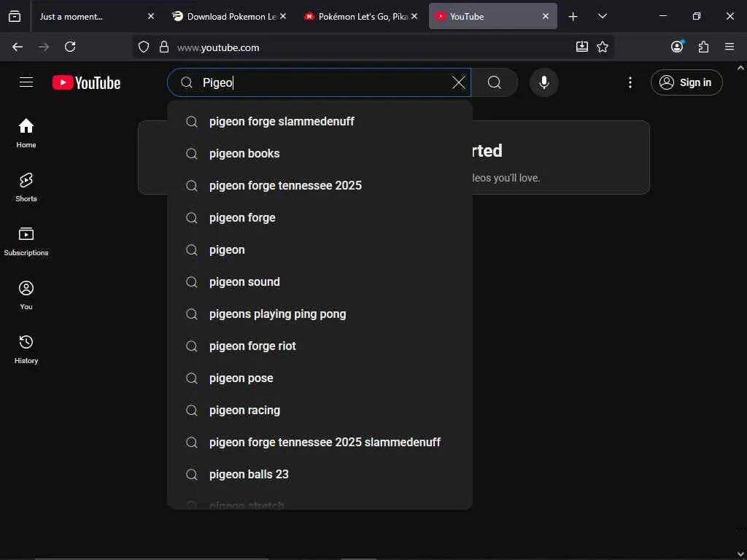Click the page scrollbar up arrow
The width and height of the screenshot is (747, 560).
click(x=741, y=68)
